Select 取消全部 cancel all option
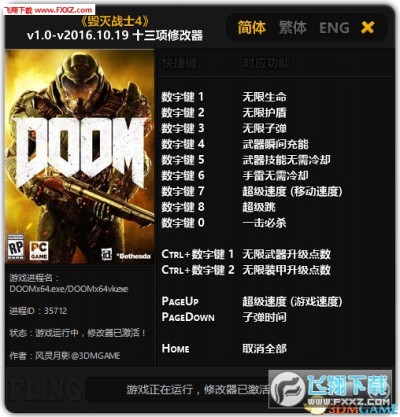The width and height of the screenshot is (400, 417). (264, 349)
